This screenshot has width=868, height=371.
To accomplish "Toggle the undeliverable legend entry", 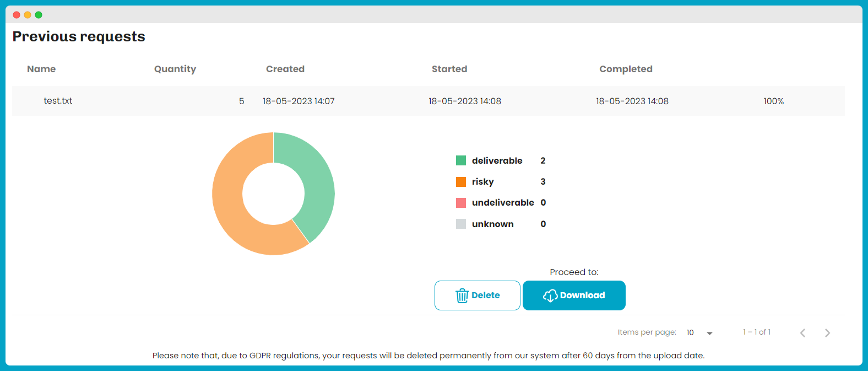I will click(x=502, y=203).
